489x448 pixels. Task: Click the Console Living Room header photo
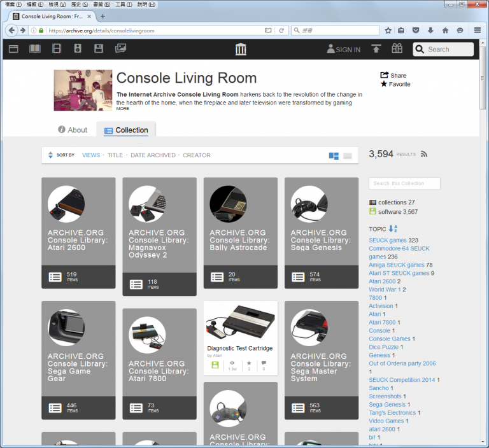click(83, 90)
